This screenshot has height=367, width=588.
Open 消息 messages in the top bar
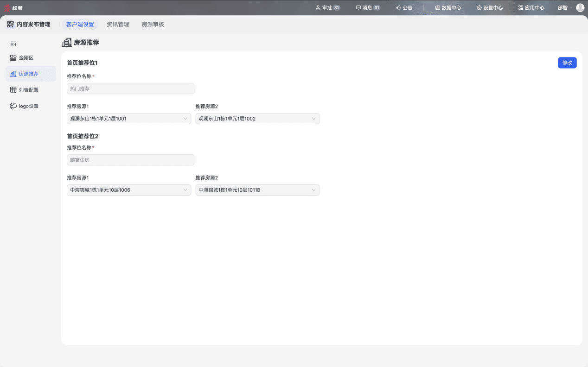click(368, 8)
